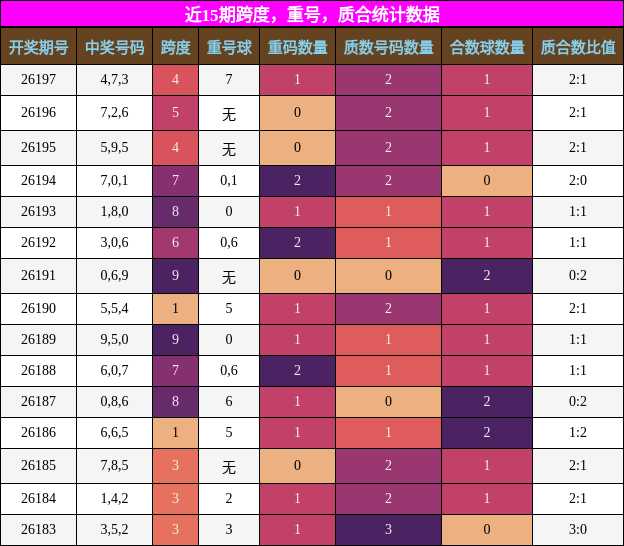Click repeat ball 0,6 in row 26188
The image size is (624, 546).
[229, 370]
